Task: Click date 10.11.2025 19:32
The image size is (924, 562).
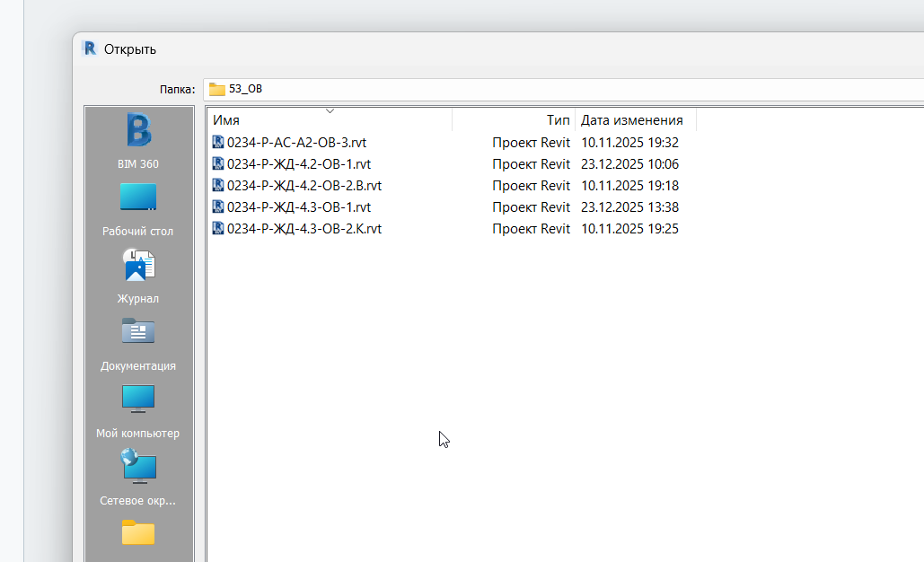Action: (x=630, y=143)
